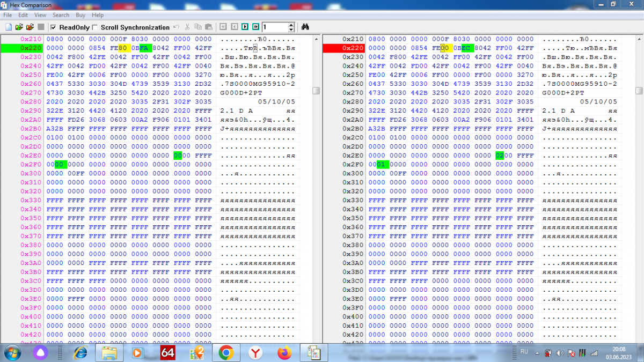
Task: Click the clock showing 20:08
Action: (620, 349)
